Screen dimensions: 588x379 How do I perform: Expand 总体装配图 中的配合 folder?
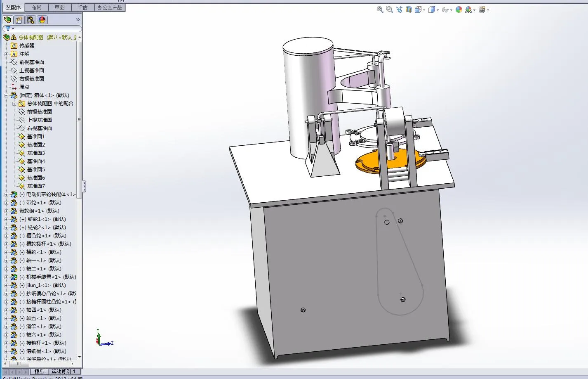[14, 104]
